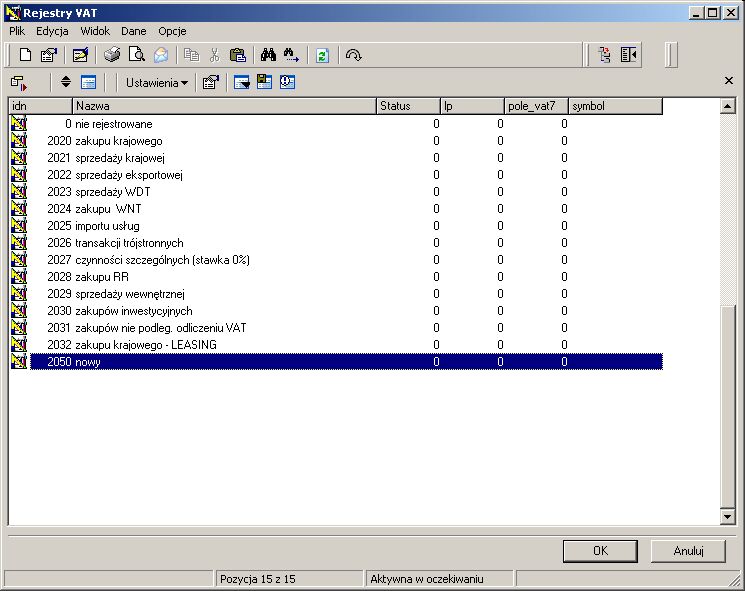Select row '2023 sprzedaży WDT'
Viewport: 745px width, 591px height.
coord(335,192)
